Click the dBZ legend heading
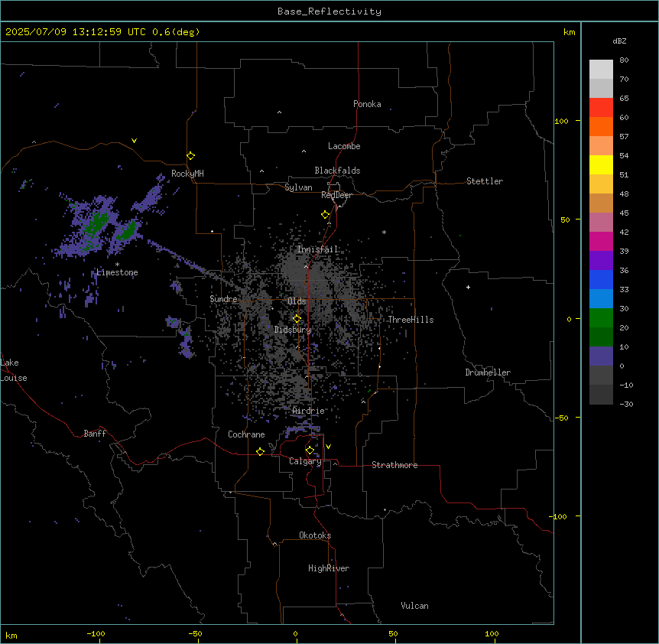 tap(619, 41)
